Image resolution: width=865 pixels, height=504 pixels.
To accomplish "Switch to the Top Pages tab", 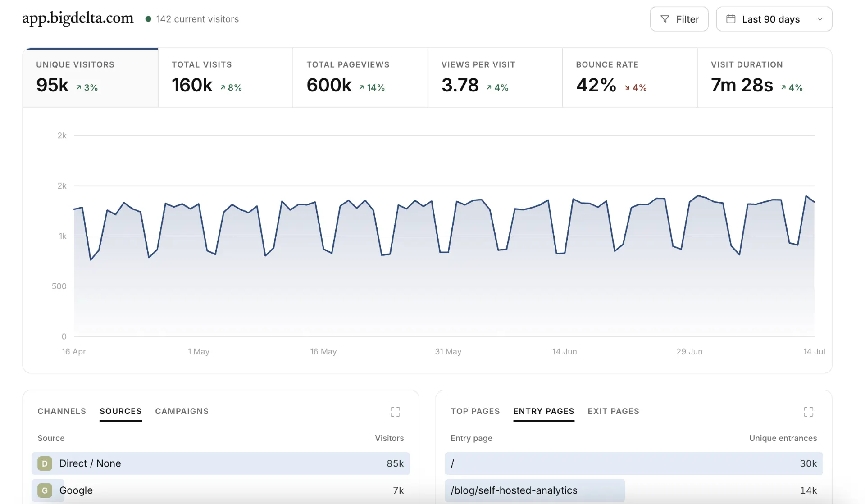I will tap(475, 411).
